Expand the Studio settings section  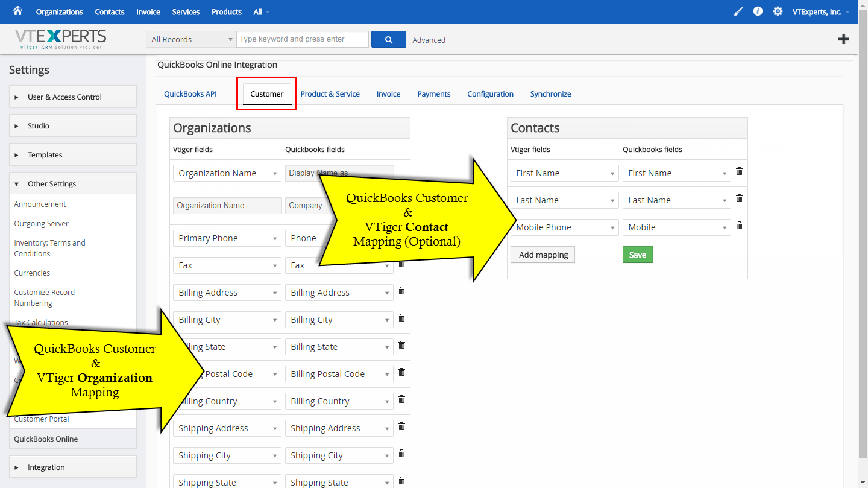73,125
